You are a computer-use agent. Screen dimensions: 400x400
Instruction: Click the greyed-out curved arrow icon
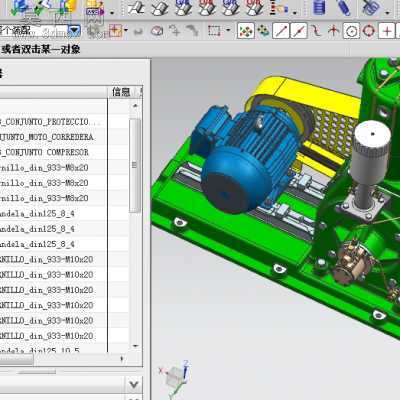coord(138,31)
